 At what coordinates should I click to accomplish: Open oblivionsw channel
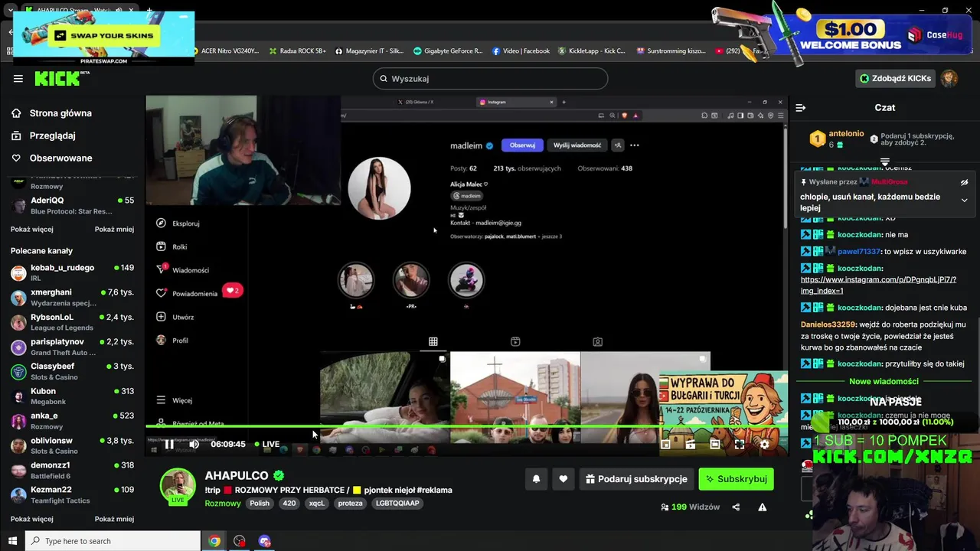[x=73, y=445]
